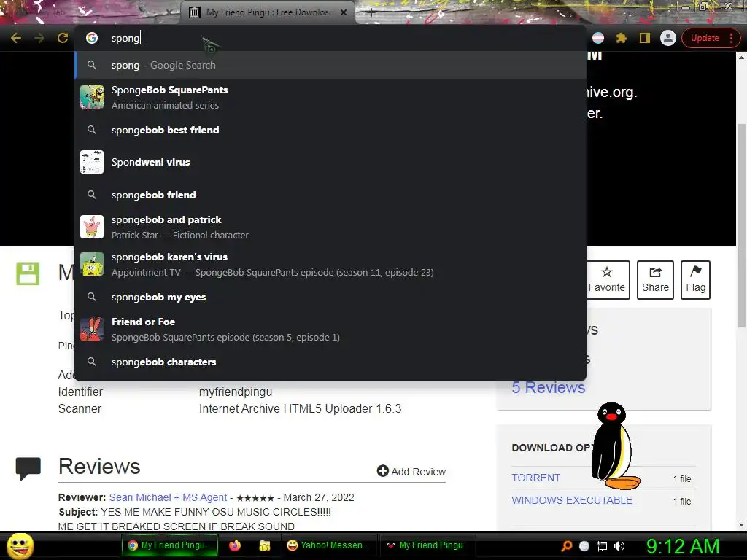Click the Friend or Foe thumbnail
The width and height of the screenshot is (747, 560).
point(92,329)
